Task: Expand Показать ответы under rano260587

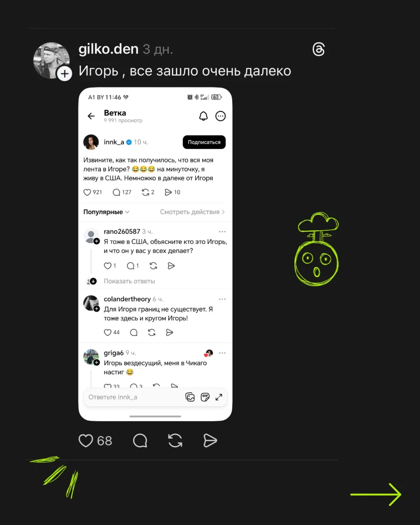Action: pyautogui.click(x=129, y=281)
